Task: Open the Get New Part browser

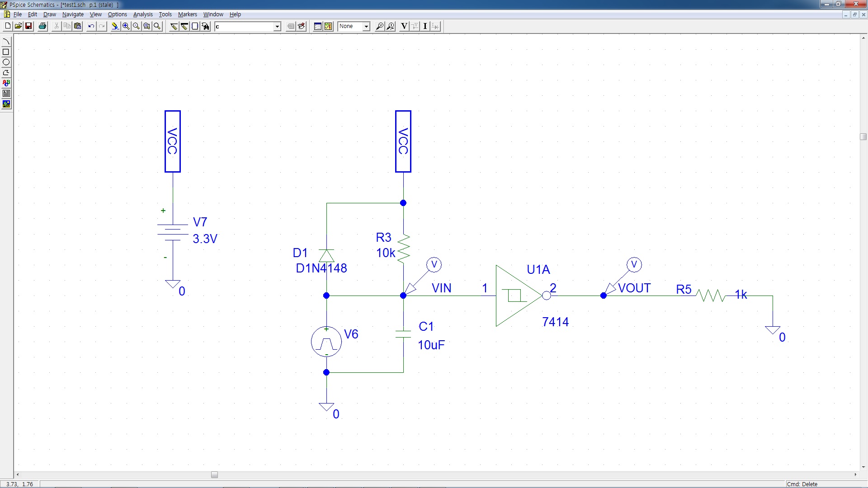Action: pos(205,26)
